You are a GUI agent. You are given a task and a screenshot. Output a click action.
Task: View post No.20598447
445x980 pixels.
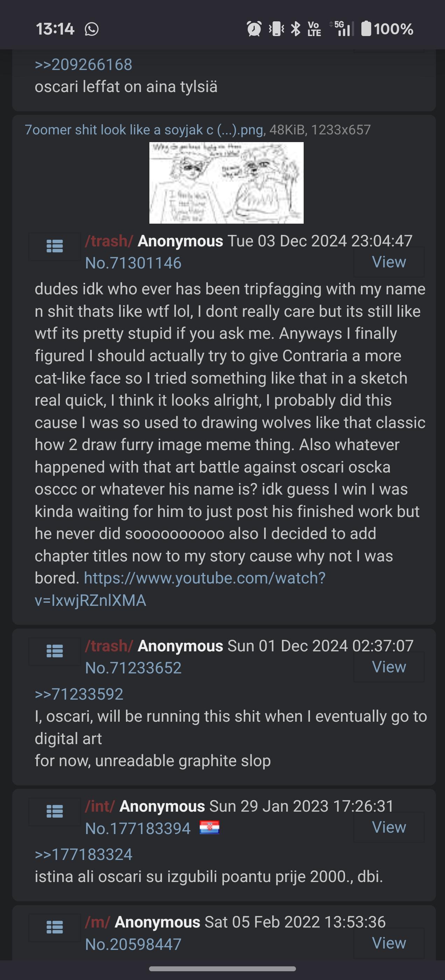[389, 943]
